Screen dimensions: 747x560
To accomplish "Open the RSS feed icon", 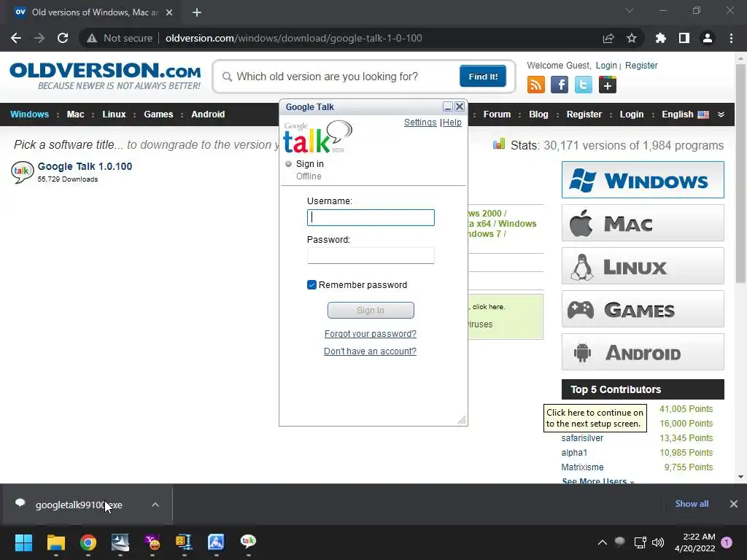I will pos(536,85).
